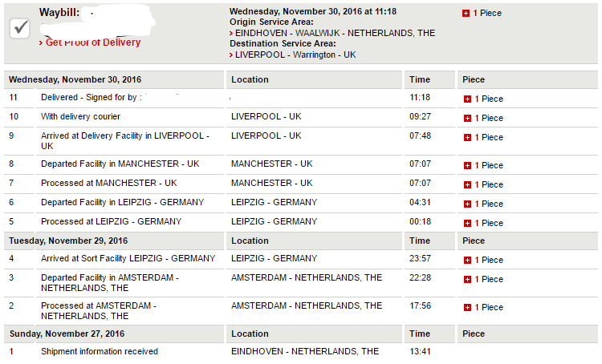Click the Location column header for Wednesday
Image resolution: width=602 pixels, height=364 pixels.
(250, 80)
